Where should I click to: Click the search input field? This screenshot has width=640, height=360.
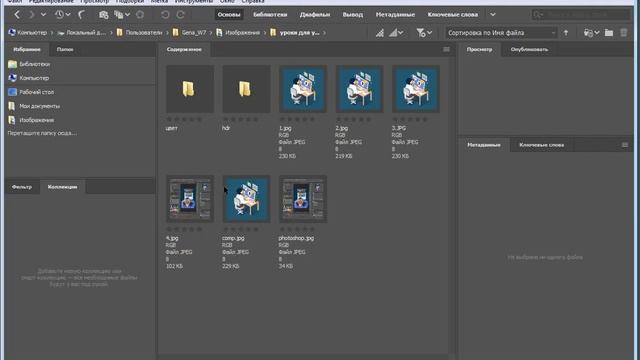[581, 15]
